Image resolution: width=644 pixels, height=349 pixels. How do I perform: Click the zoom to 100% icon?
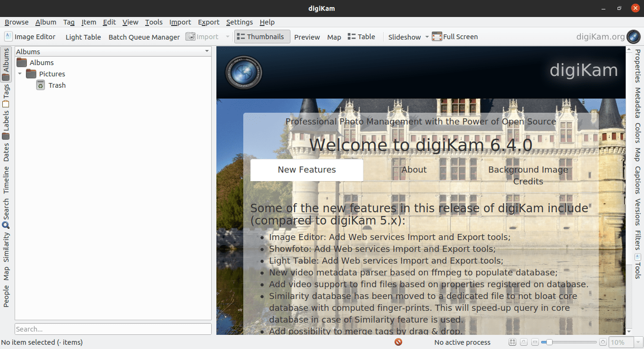click(524, 342)
